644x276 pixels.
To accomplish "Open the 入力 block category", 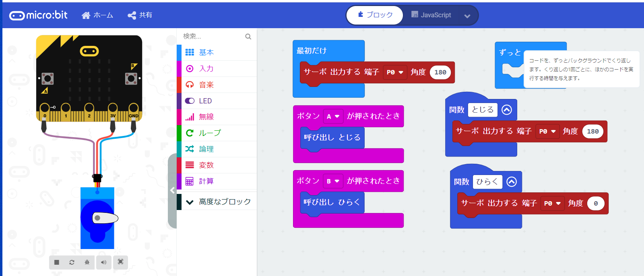I will 217,68.
